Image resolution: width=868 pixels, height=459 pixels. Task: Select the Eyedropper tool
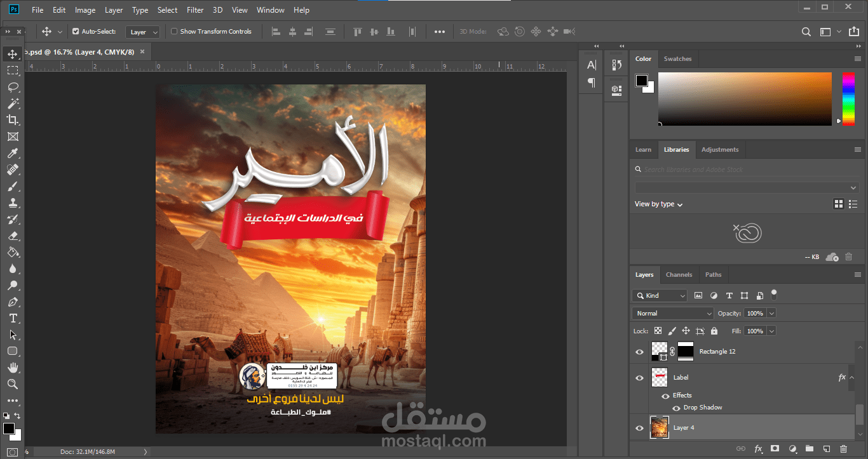point(13,153)
